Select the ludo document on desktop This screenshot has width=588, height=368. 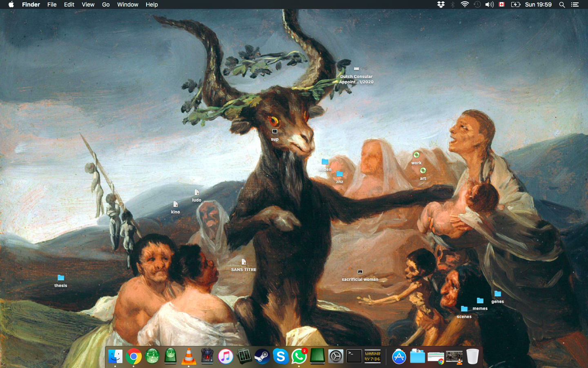[x=197, y=192]
